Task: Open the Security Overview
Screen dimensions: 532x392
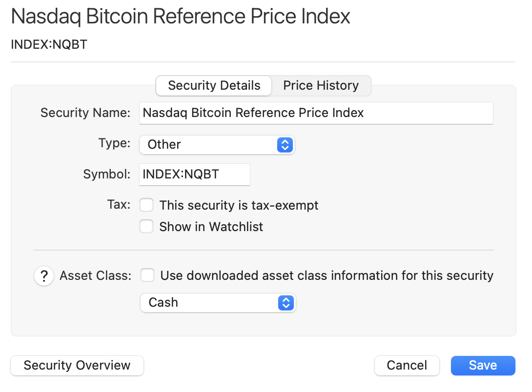Action: click(x=77, y=366)
